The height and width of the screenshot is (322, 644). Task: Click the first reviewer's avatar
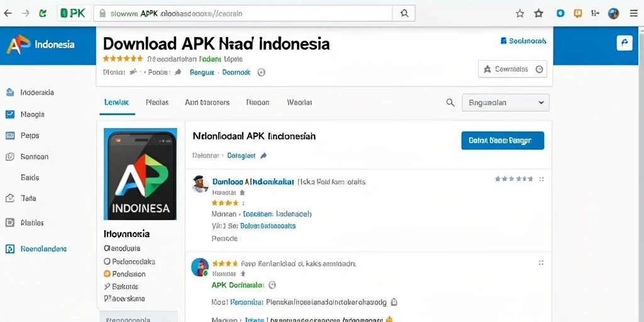coord(200,184)
